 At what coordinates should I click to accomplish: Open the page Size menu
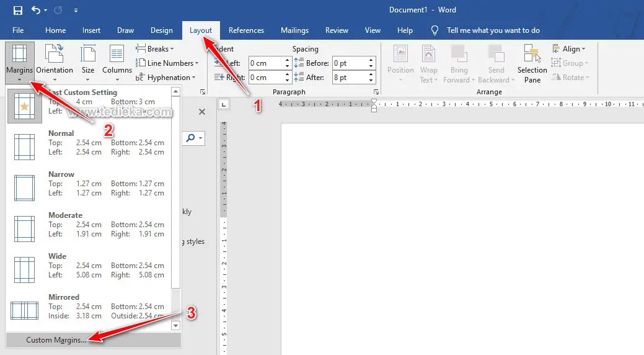(88, 63)
